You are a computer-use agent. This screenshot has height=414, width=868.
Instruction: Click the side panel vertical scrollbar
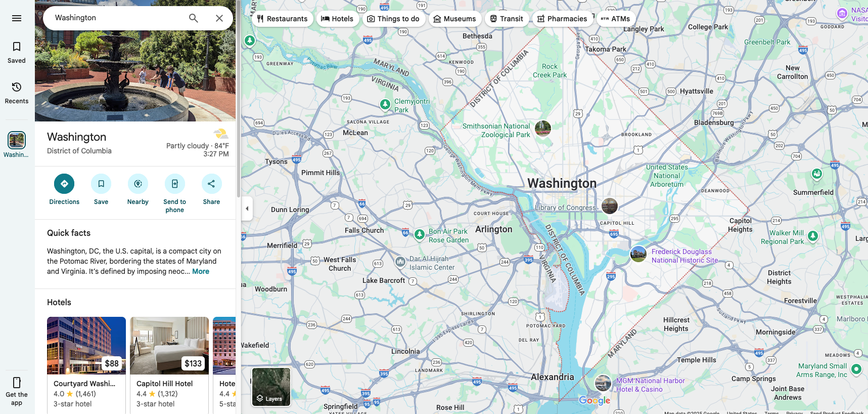pyautogui.click(x=239, y=99)
